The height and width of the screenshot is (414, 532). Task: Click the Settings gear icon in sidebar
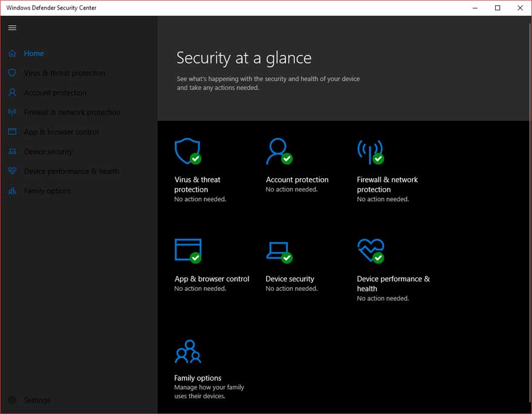12,400
